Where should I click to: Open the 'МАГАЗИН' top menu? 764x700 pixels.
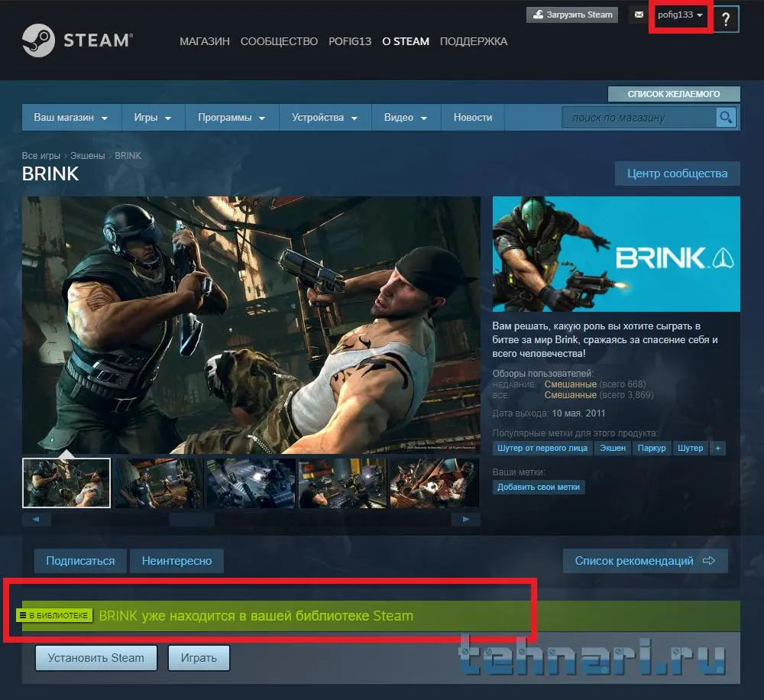205,41
